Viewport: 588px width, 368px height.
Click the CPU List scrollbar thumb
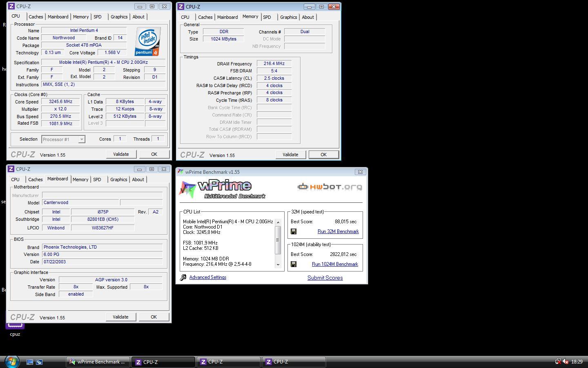pos(278,240)
